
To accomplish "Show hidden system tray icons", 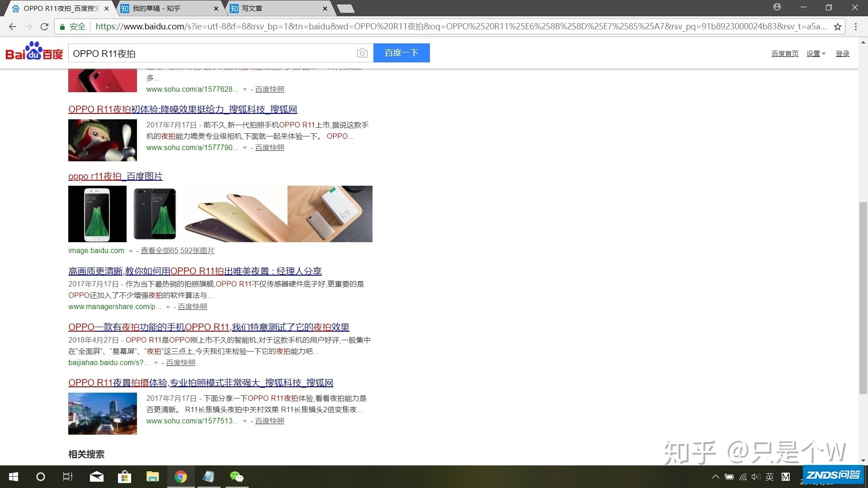I will 715,477.
